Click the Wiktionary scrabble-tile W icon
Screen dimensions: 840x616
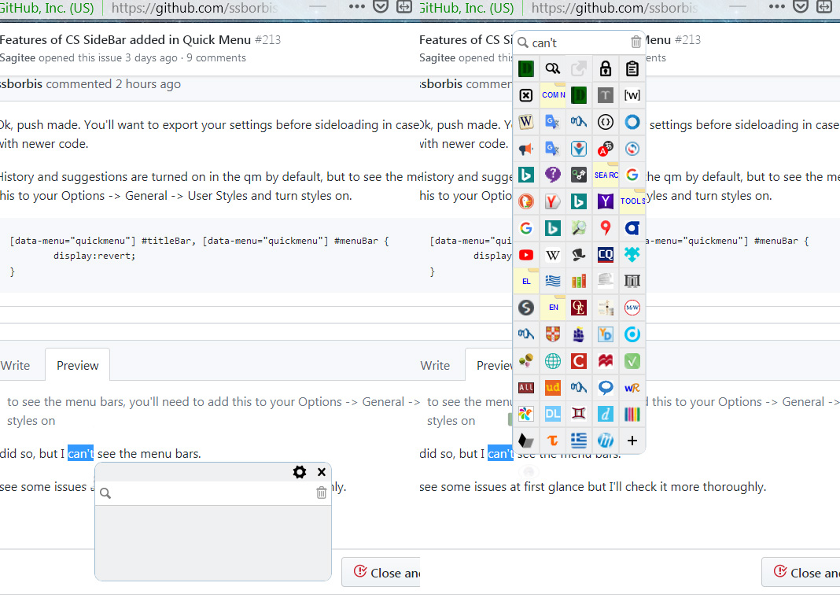pos(526,122)
